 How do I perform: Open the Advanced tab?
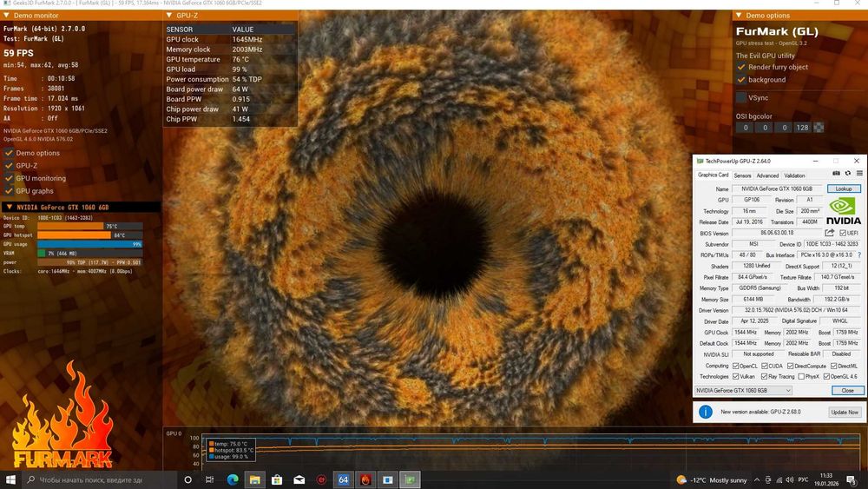pyautogui.click(x=767, y=175)
